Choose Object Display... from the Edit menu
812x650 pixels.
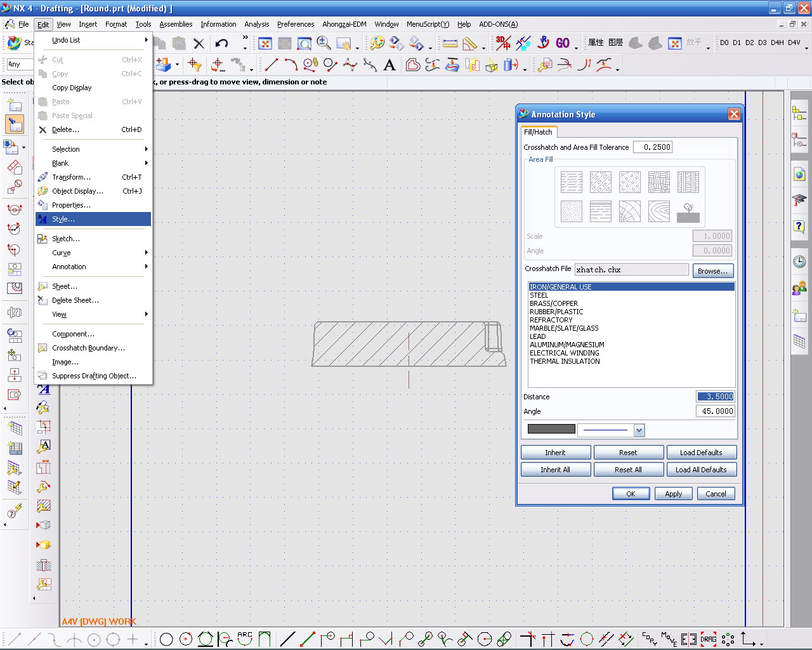[x=93, y=191]
